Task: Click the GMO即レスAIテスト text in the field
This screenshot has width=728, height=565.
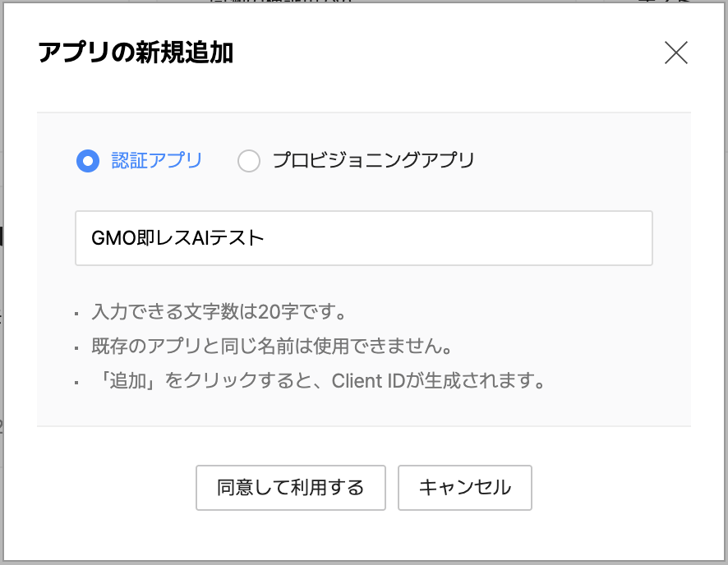Action: click(177, 238)
